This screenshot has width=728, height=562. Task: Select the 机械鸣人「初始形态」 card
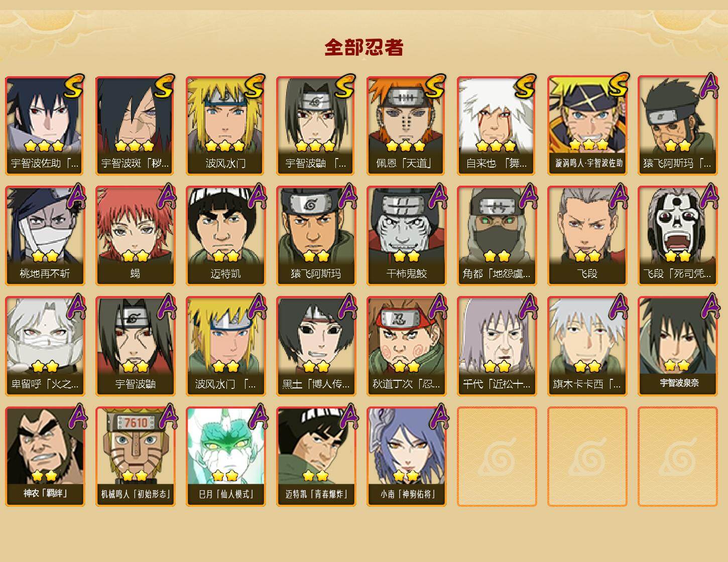(135, 457)
